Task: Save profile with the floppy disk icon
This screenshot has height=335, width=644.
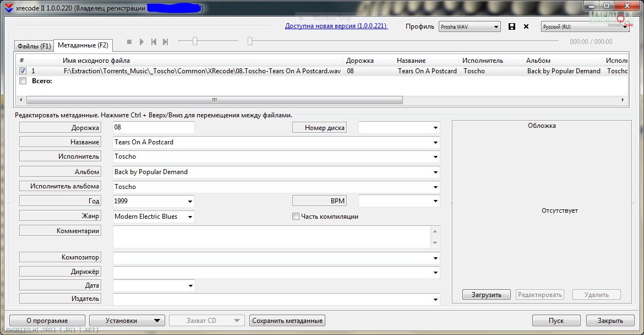Action: click(512, 26)
